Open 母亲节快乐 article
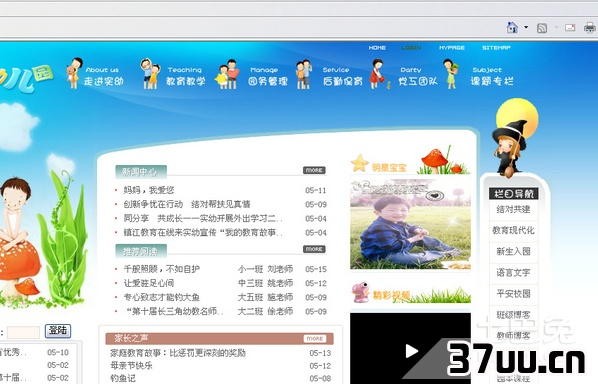Viewport: 598px width, 384px height. tap(131, 366)
